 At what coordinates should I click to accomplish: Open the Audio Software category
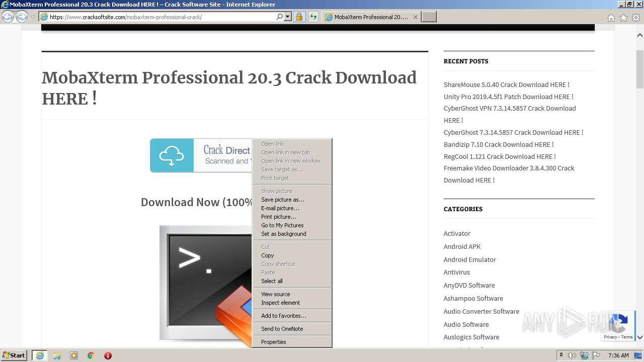tap(466, 324)
